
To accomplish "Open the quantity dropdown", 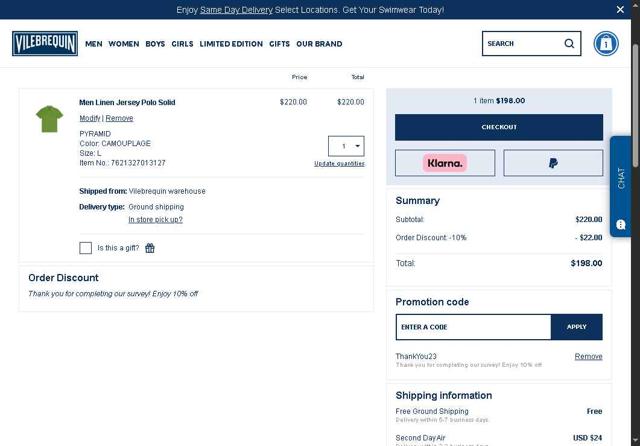I will (x=346, y=146).
